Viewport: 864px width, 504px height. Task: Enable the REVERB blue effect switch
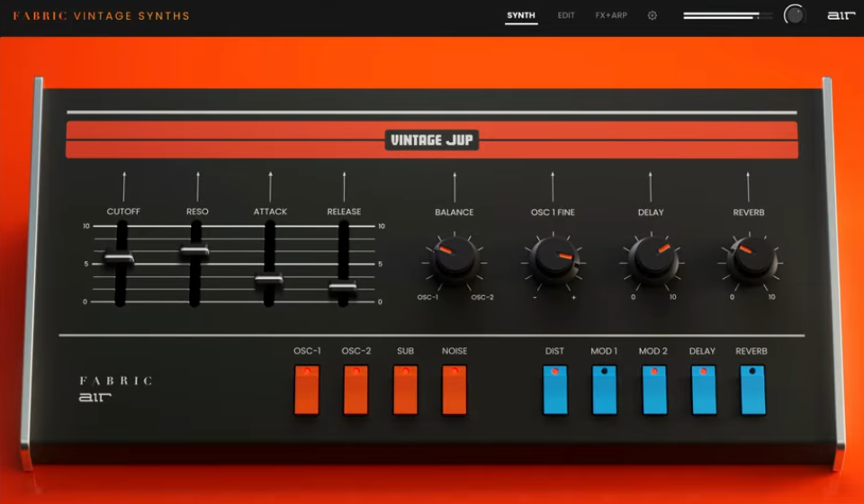click(x=752, y=390)
